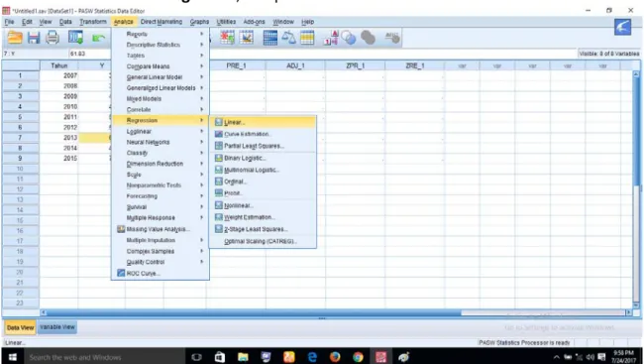This screenshot has height=364, width=644.
Task: Expand the Loglinear submenu
Action: [x=161, y=131]
